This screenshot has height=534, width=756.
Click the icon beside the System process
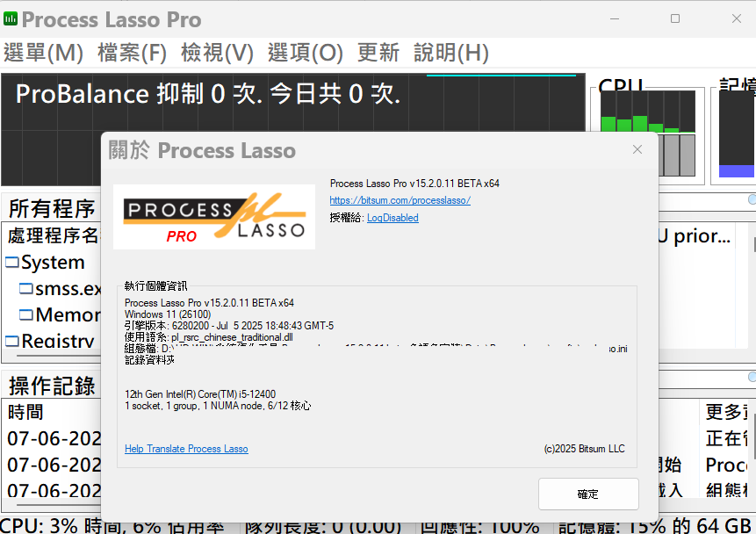12,263
